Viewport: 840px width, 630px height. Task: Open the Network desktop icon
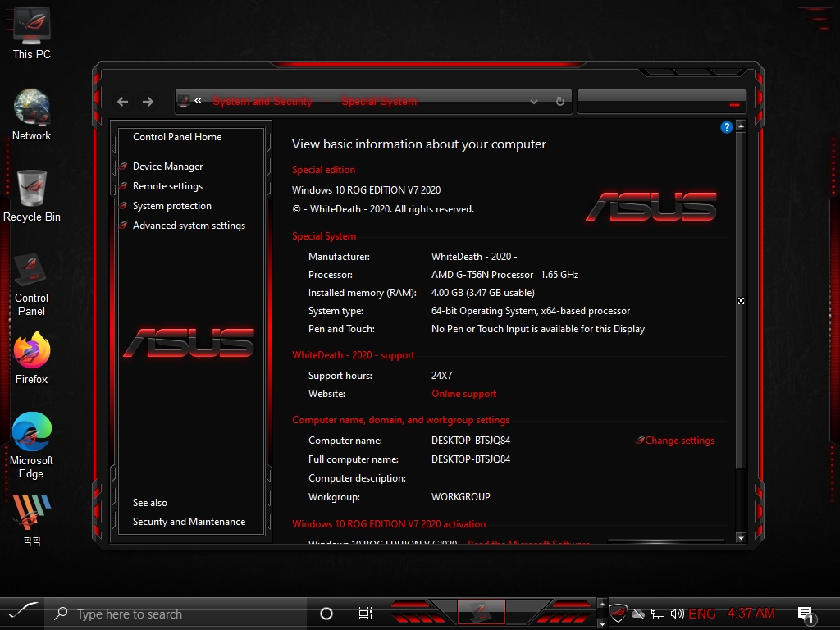(32, 115)
